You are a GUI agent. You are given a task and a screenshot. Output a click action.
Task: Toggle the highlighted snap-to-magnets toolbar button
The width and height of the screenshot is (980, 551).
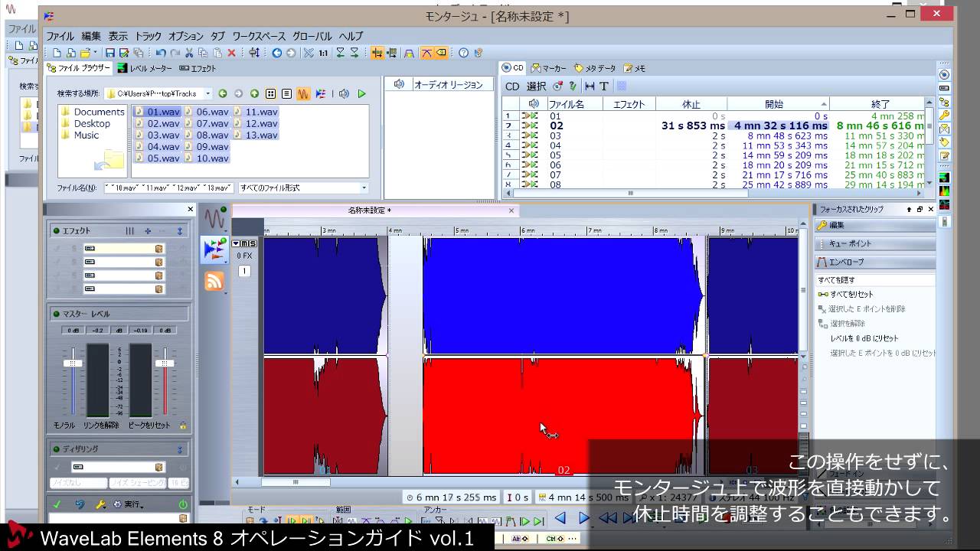377,53
